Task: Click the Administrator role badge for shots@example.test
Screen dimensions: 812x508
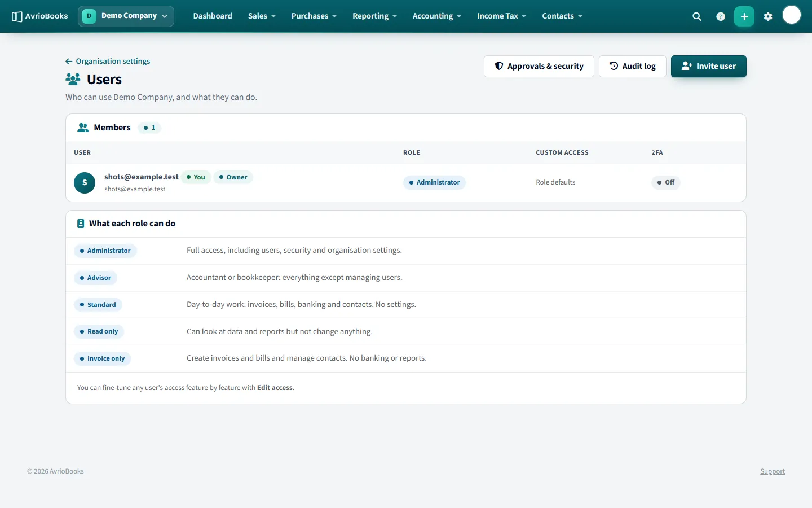Action: pos(434,182)
